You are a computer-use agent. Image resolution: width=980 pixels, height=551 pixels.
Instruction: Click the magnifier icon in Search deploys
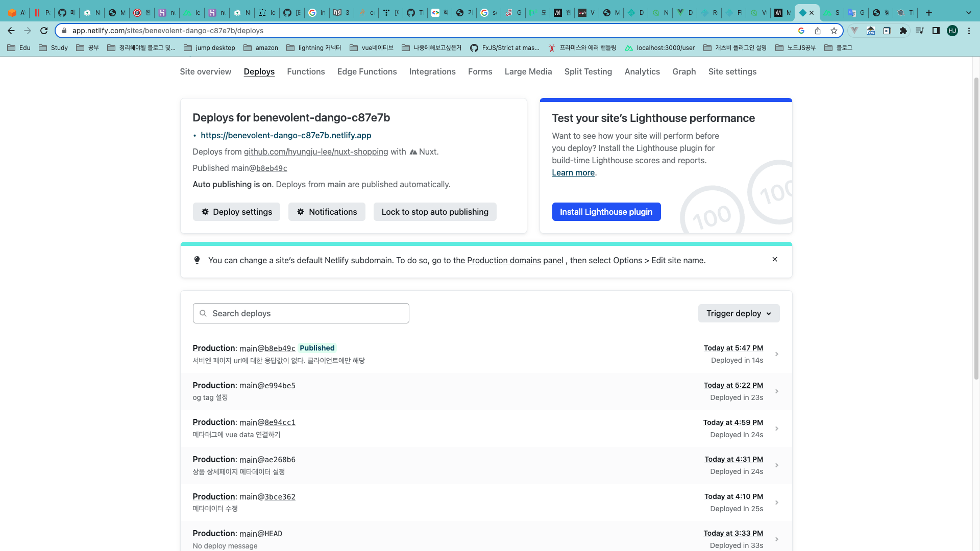[203, 313]
